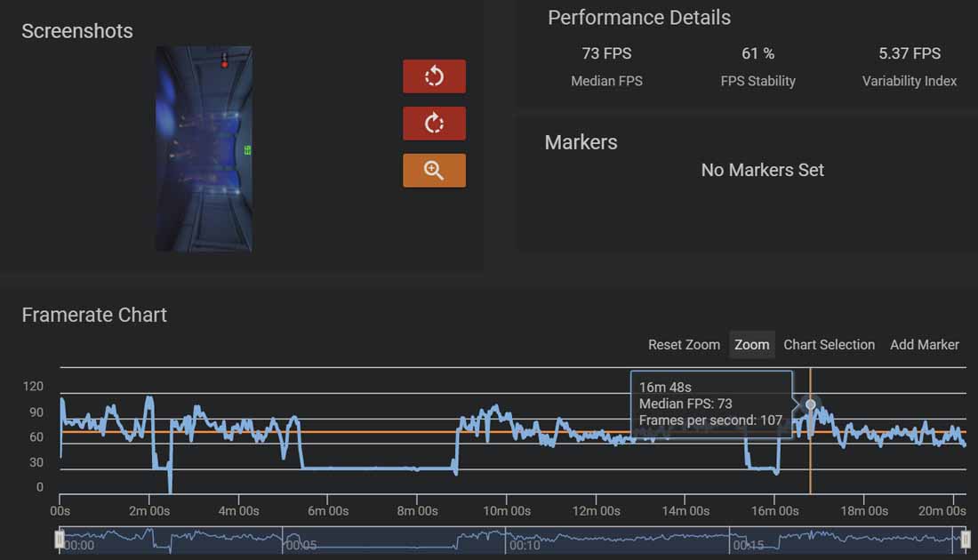978x560 pixels.
Task: Click the Framerate Chart title
Action: (93, 315)
